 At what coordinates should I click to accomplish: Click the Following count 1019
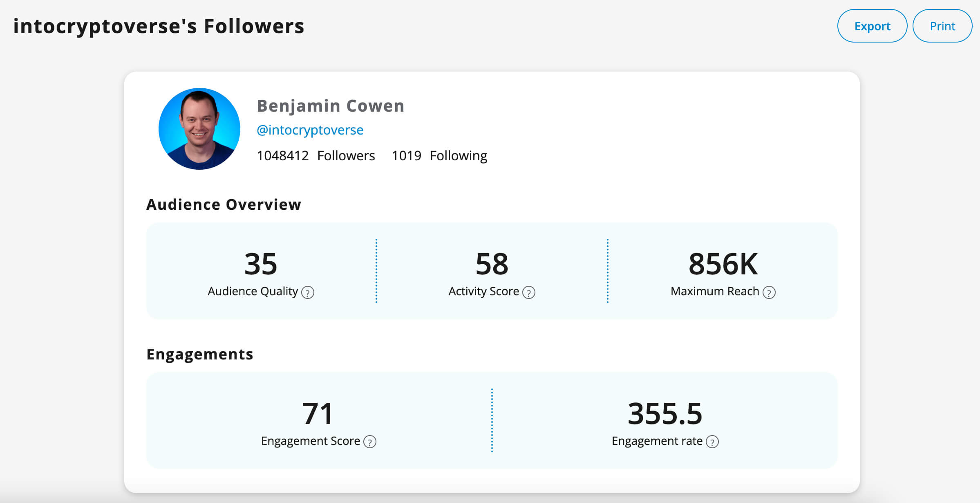click(x=407, y=155)
